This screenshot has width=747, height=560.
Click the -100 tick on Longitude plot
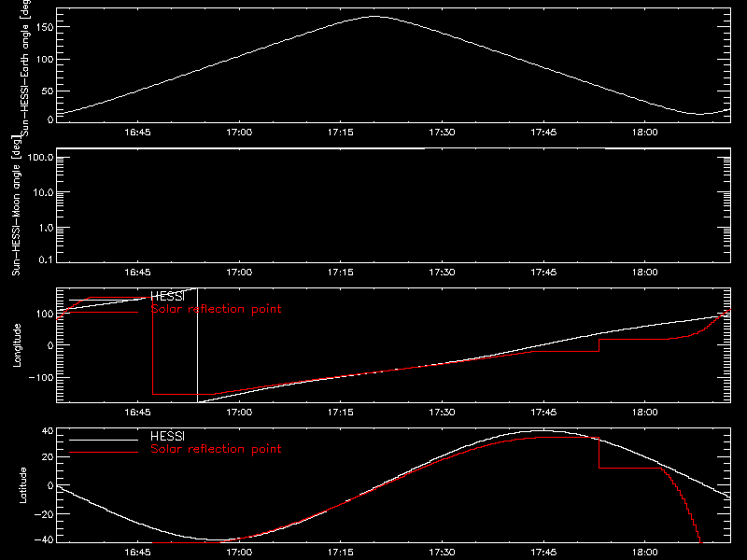[x=41, y=377]
